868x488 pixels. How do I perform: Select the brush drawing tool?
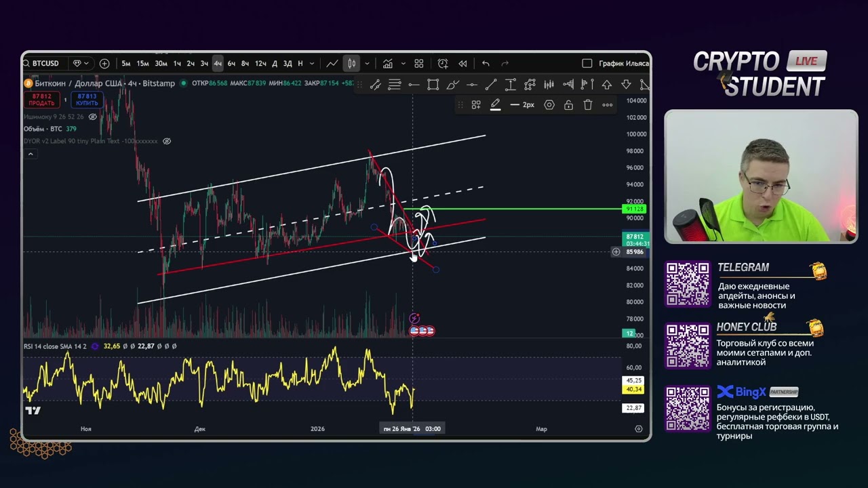coord(452,85)
